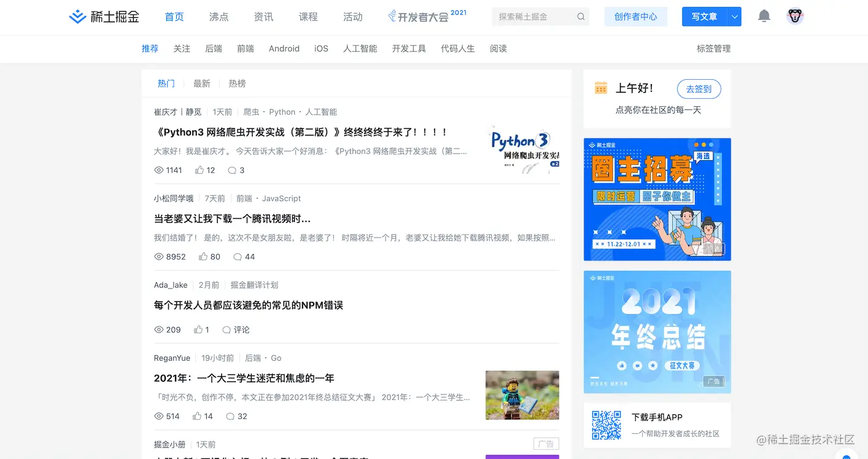Viewport: 868px width, 459px height.
Task: Select the 代码人生 category tab
Action: click(458, 48)
